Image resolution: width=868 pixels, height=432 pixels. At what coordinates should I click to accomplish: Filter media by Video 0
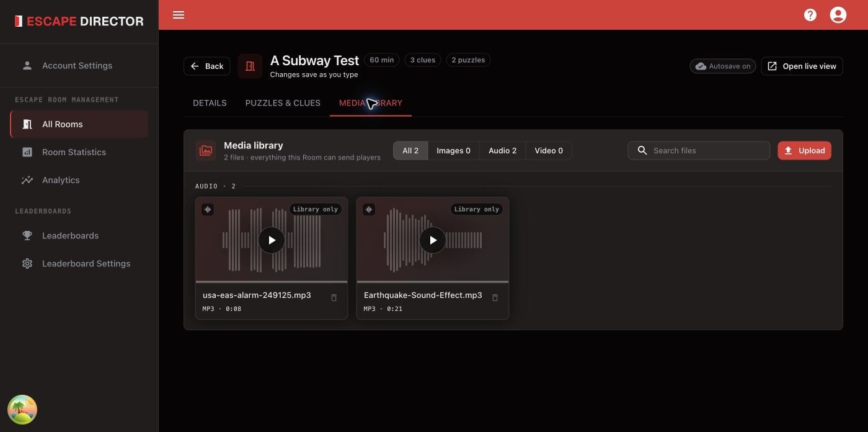pos(549,150)
